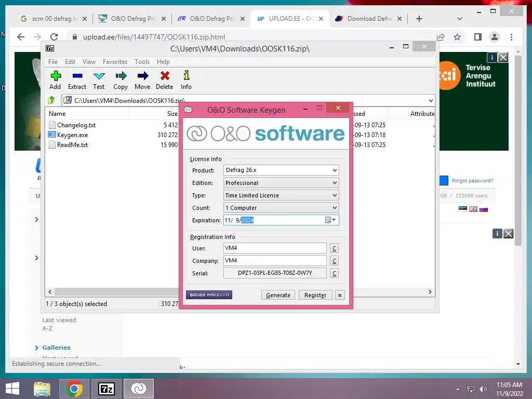Go up one folder level in 7-Zip
This screenshot has height=399, width=532.
click(x=51, y=100)
